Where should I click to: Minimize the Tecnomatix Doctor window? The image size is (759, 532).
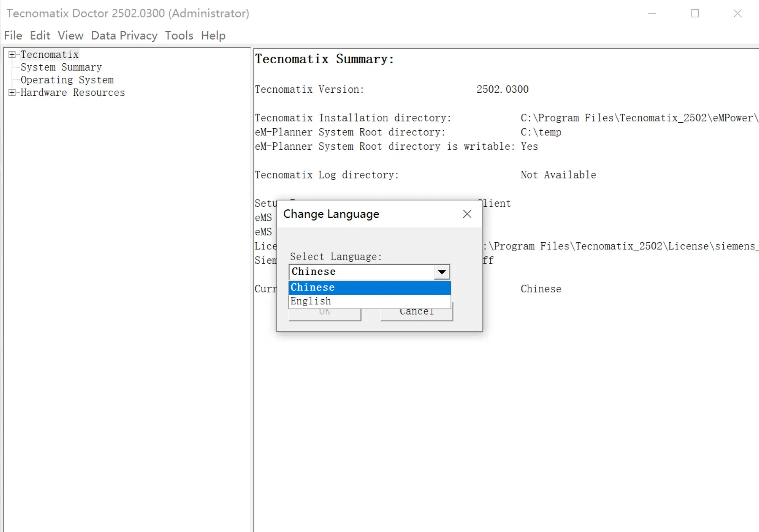pyautogui.click(x=652, y=13)
